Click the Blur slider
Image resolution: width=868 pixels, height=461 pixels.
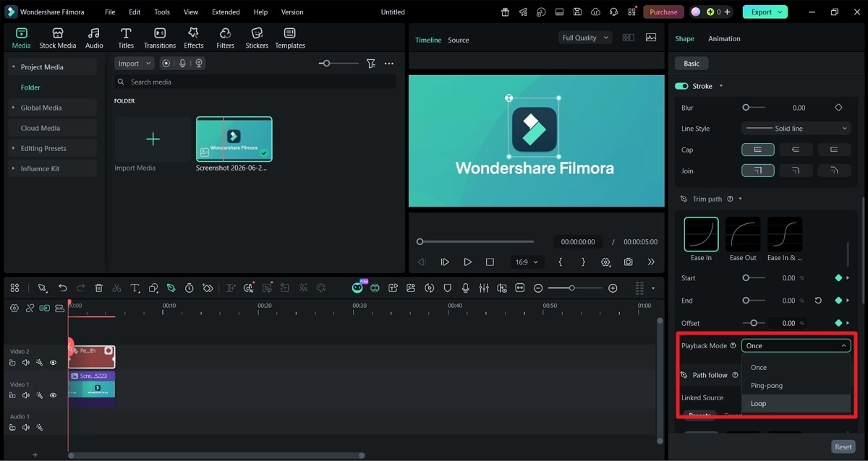click(x=754, y=108)
